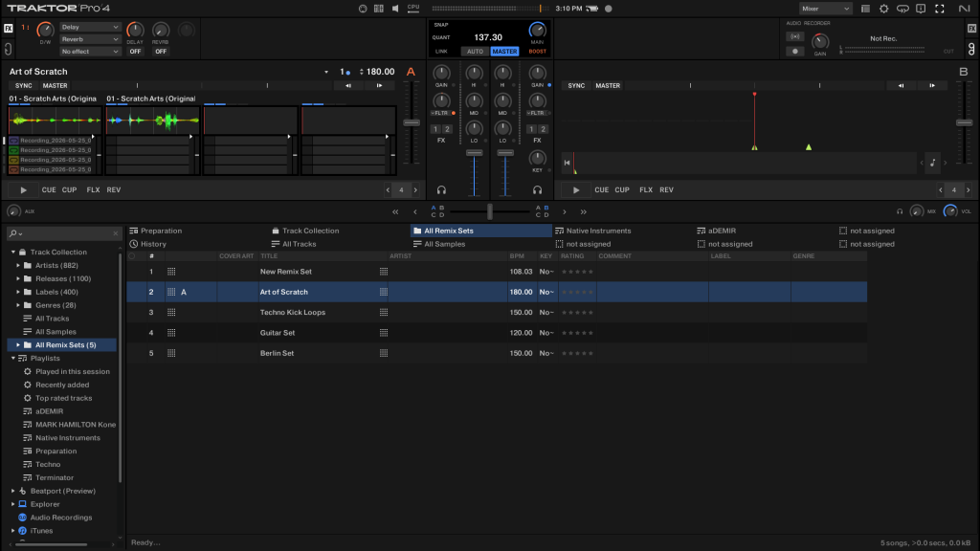This screenshot has height=551, width=980.
Task: Play Deck A
Action: click(23, 190)
